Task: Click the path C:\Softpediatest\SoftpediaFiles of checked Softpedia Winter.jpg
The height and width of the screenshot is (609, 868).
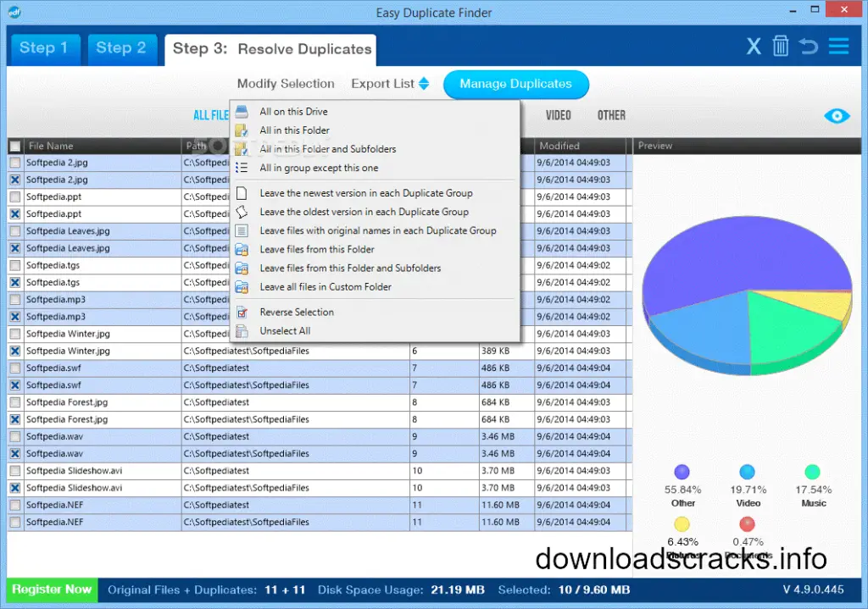Action: point(247,352)
